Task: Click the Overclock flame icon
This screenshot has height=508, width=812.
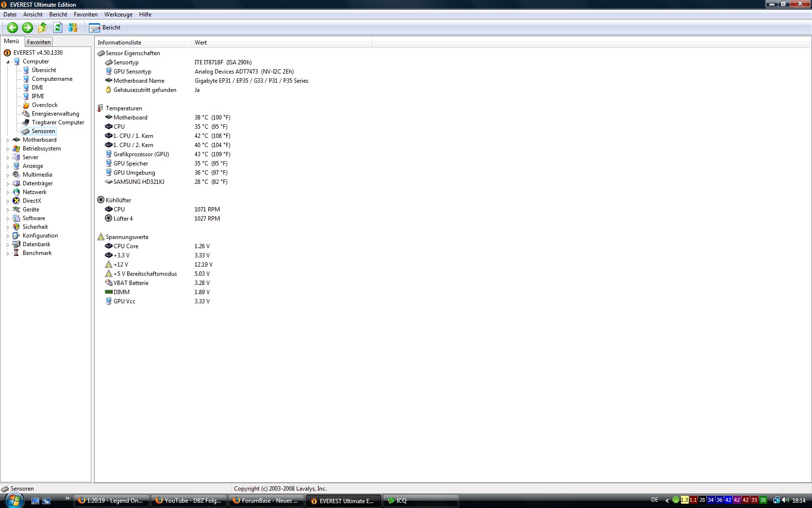Action: tap(26, 105)
